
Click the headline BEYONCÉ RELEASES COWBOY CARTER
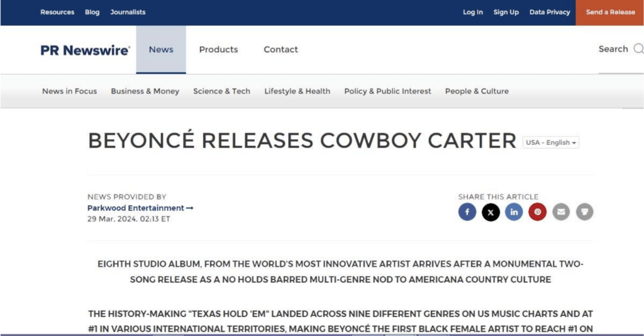click(x=302, y=140)
